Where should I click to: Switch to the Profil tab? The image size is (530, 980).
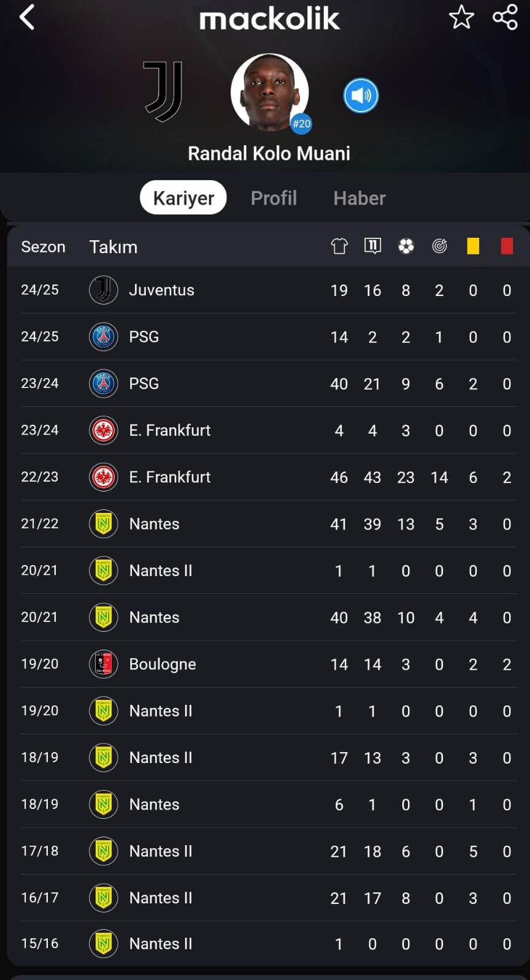(274, 198)
